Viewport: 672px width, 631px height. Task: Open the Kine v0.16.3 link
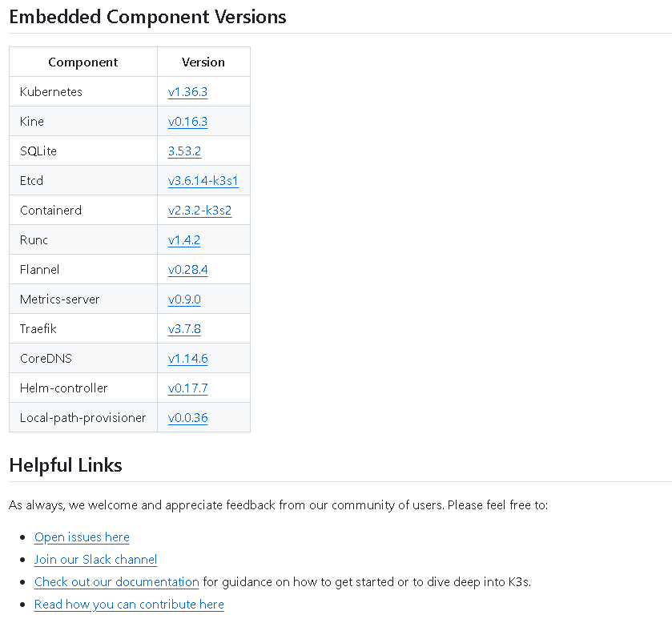click(x=187, y=122)
